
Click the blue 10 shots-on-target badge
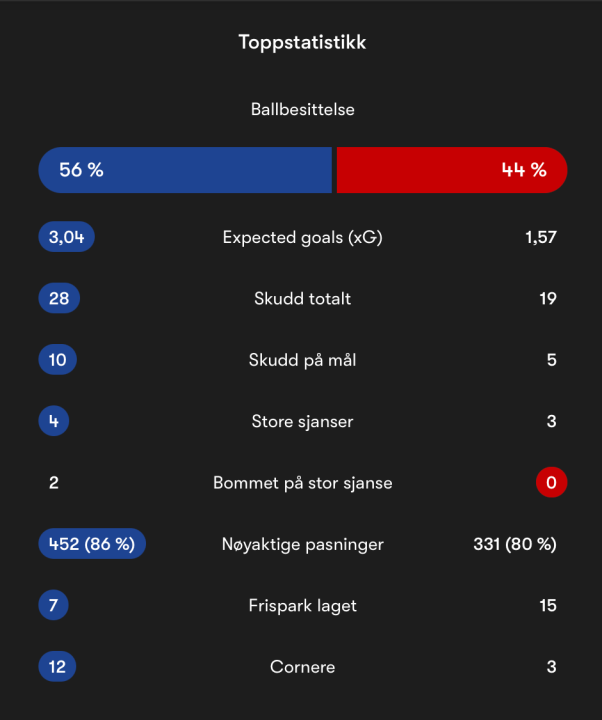[58, 360]
